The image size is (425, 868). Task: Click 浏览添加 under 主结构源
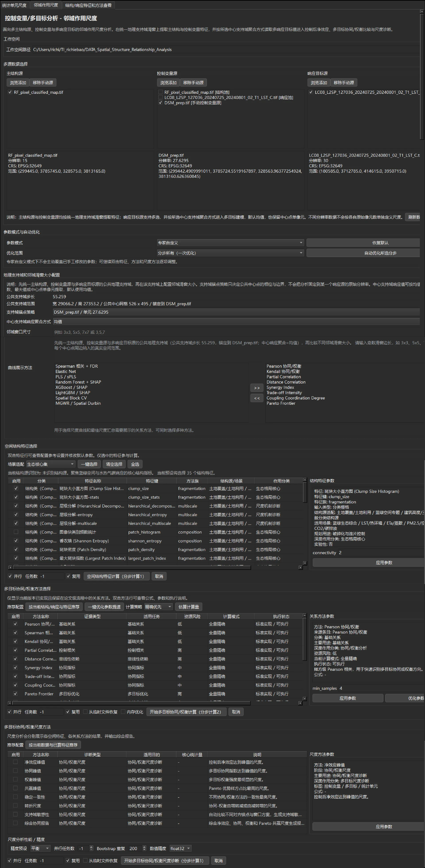pos(18,82)
